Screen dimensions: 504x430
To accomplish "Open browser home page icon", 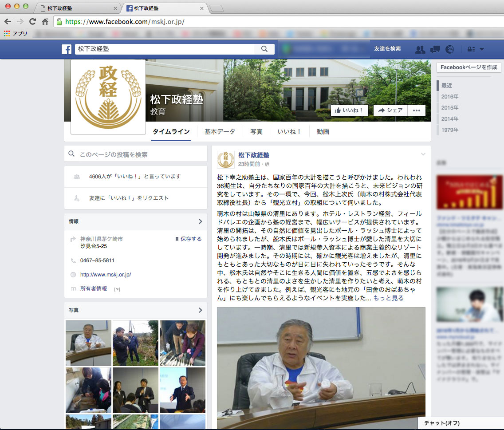I will 45,22.
